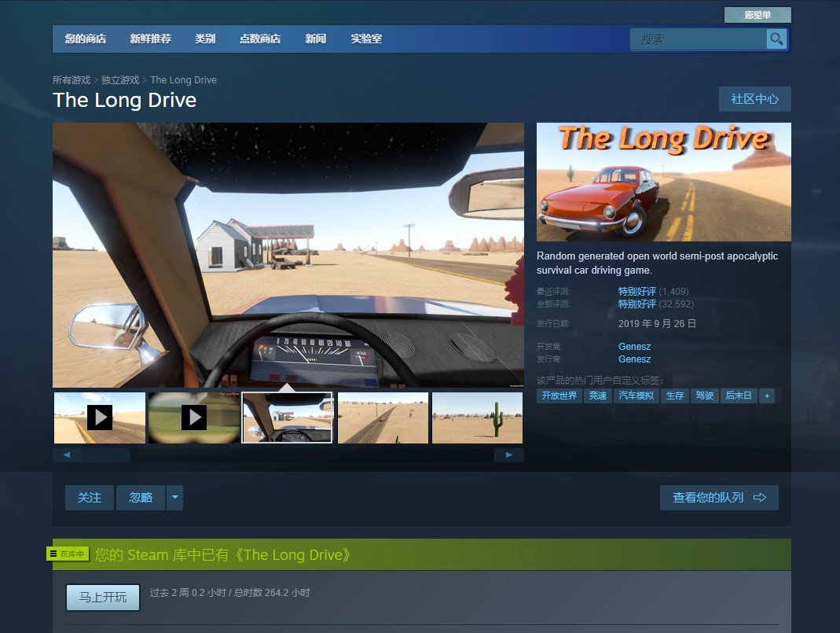Open 社区中心 community hub
This screenshot has width=840, height=633.
click(x=754, y=99)
